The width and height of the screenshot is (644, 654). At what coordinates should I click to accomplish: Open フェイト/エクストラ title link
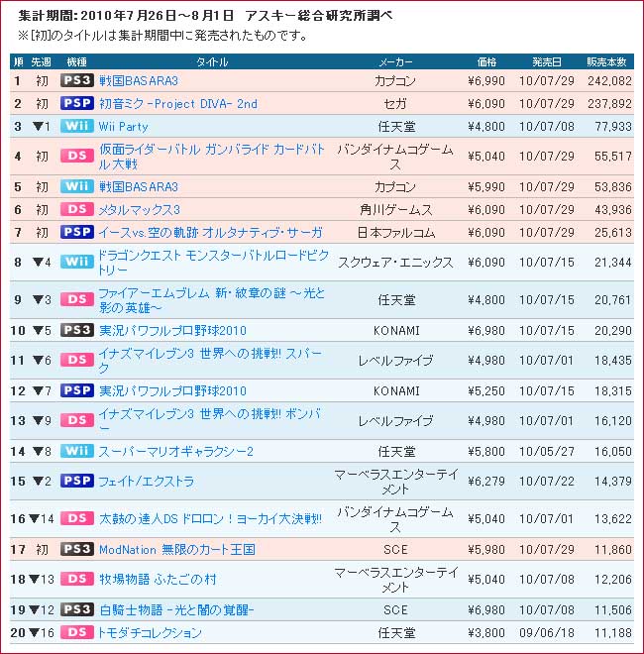pos(147,482)
